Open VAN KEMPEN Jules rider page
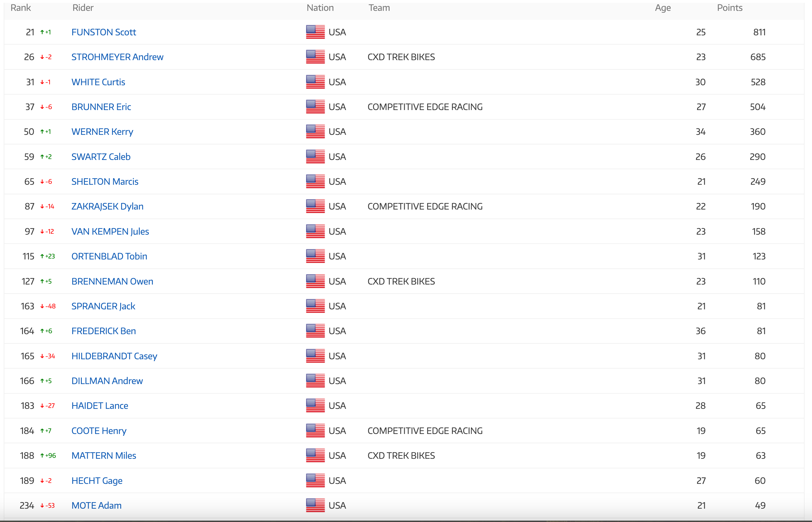This screenshot has width=812, height=522. (110, 232)
